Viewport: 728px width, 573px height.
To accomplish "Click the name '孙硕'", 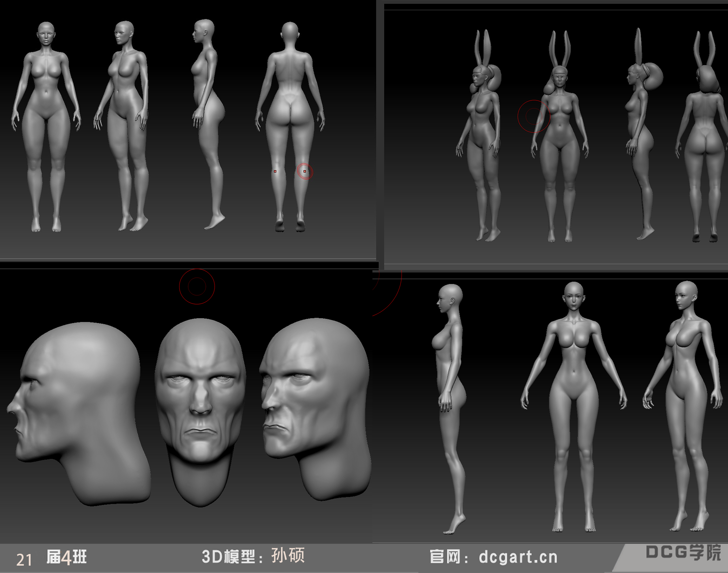I will coord(288,555).
